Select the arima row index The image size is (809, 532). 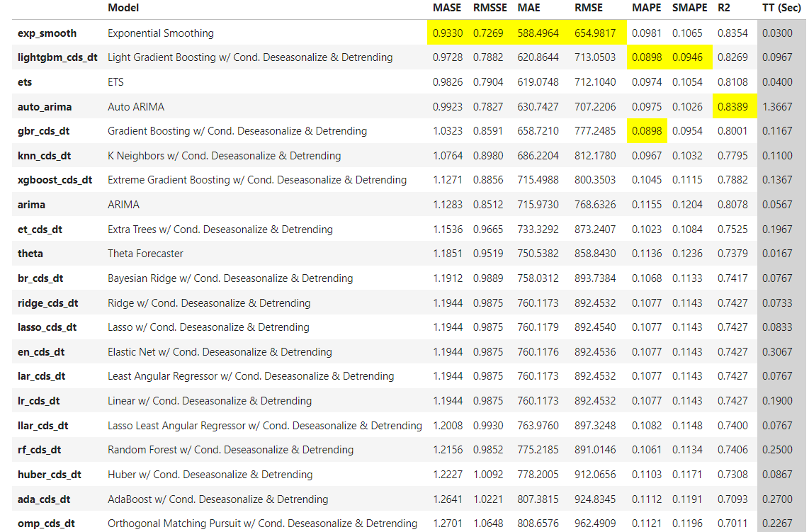pos(31,204)
